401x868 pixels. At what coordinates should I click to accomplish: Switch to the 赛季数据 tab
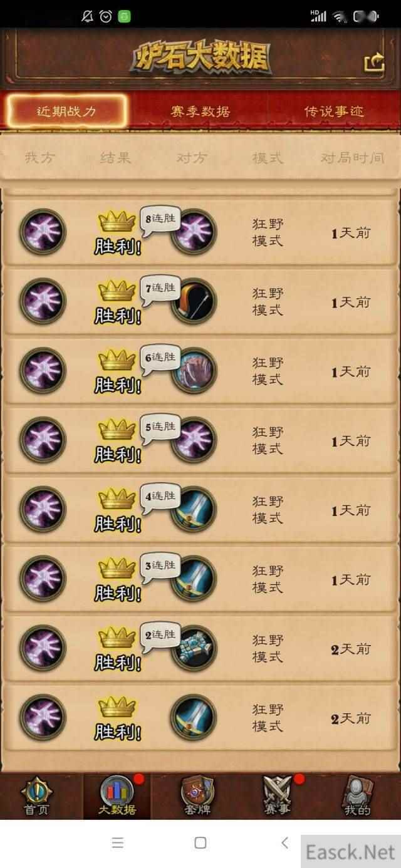(x=200, y=111)
